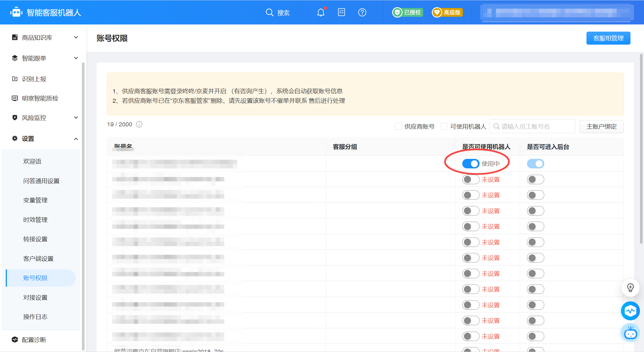Click the 客服分组 column header
The width and height of the screenshot is (644, 352).
[345, 147]
